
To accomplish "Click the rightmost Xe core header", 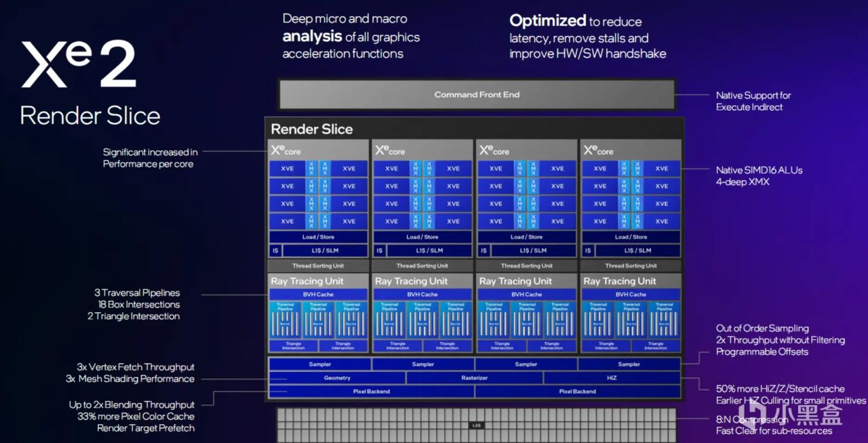I will coord(631,150).
